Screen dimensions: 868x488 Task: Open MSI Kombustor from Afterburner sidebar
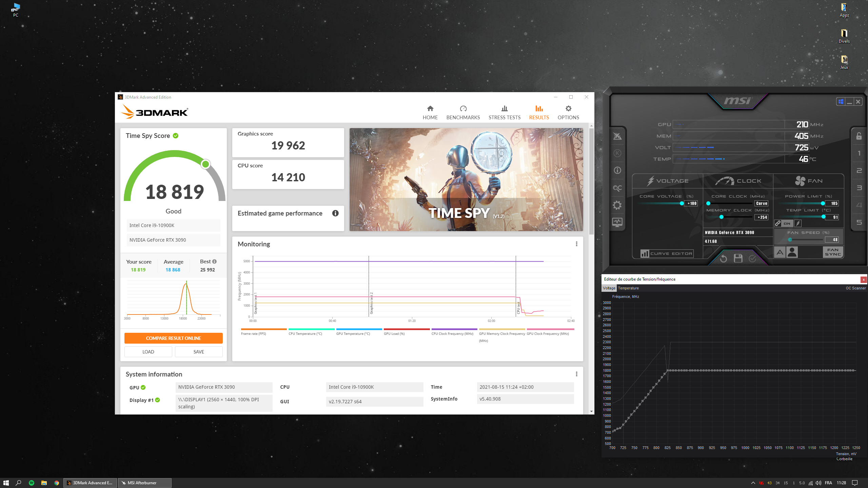[617, 136]
